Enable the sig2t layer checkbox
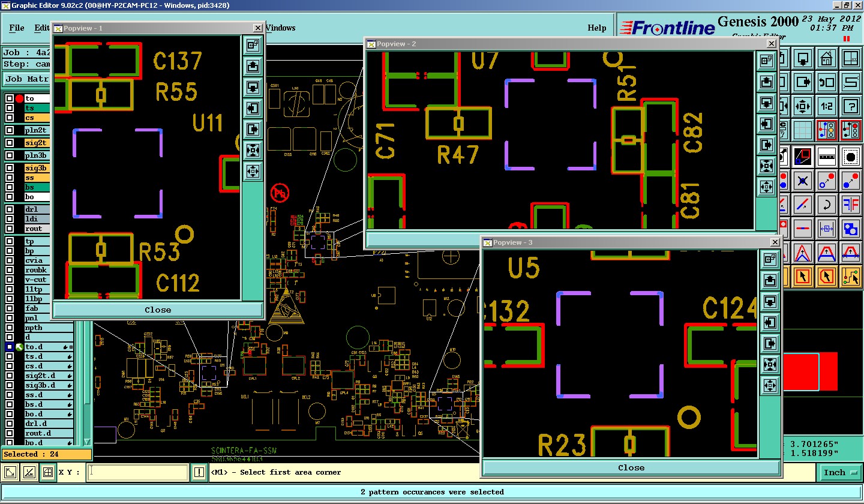This screenshot has width=864, height=504. (10, 143)
